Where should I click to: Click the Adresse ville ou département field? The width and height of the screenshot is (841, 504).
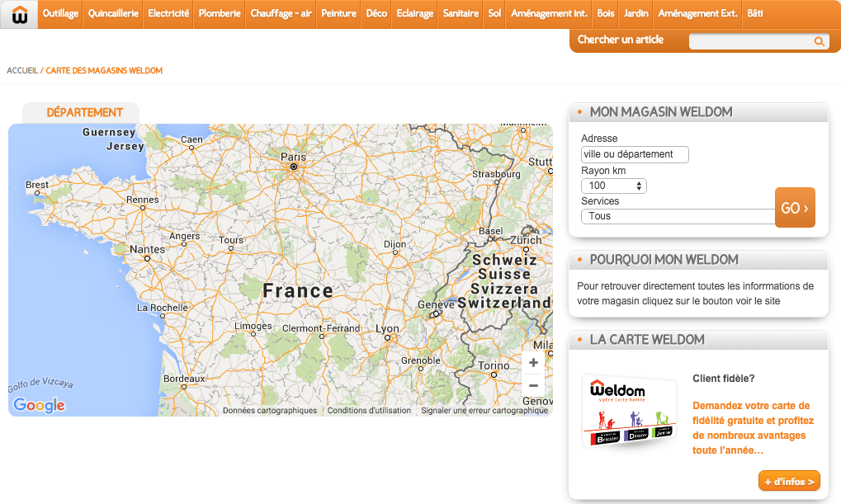click(x=635, y=154)
